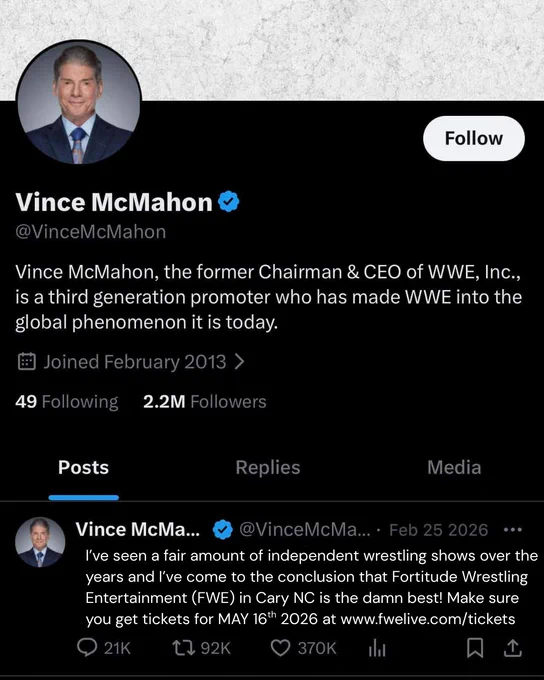This screenshot has height=680, width=544.
Task: Open three-dot more options on post
Action: coord(513,530)
